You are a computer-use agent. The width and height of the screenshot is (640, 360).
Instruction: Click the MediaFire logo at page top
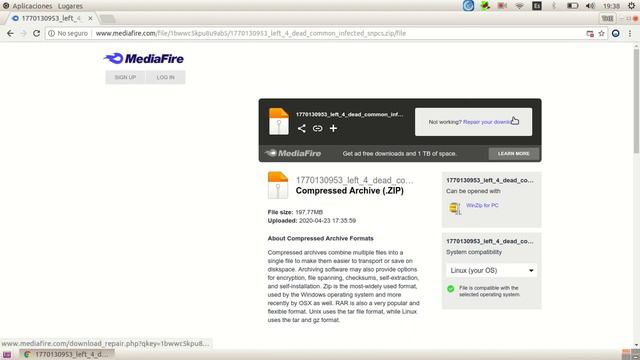click(x=144, y=59)
